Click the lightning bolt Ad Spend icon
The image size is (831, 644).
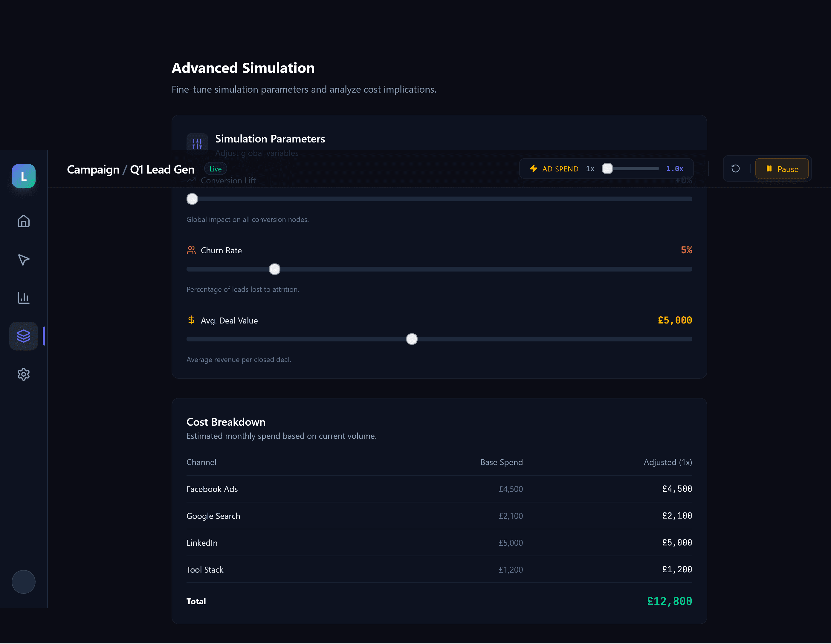(534, 168)
